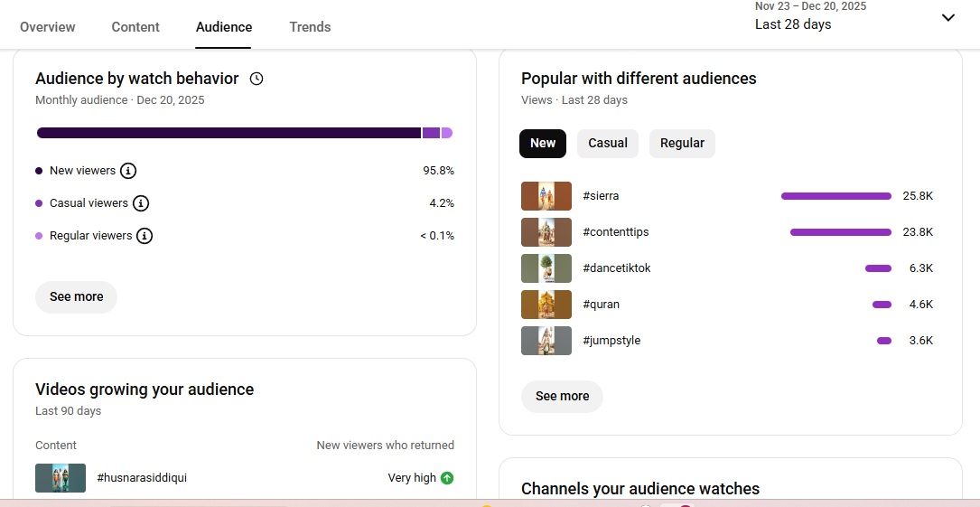Open the #husnarasiddiqui video thumbnail
Viewport: 980px width, 507px height.
click(61, 478)
